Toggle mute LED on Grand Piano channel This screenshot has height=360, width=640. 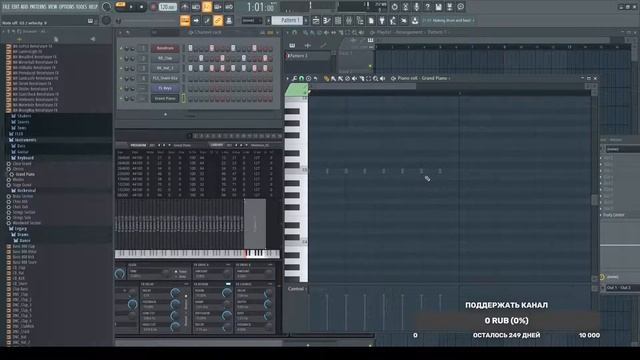click(121, 98)
